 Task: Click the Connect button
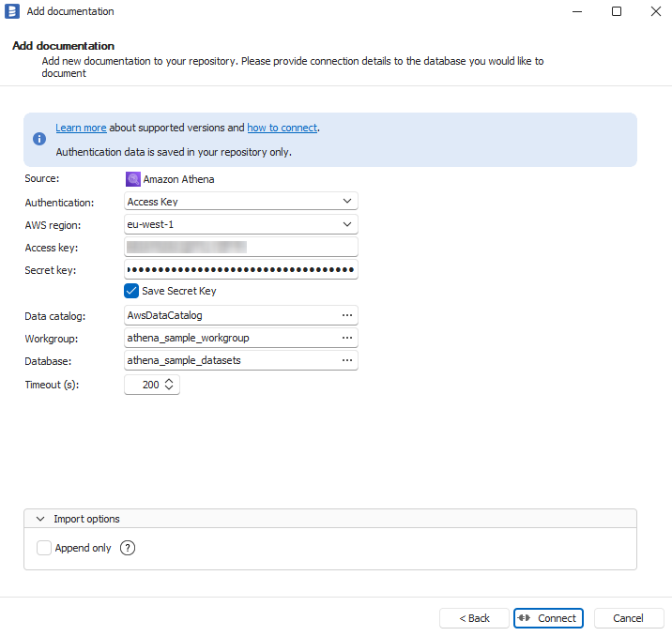[x=548, y=618]
